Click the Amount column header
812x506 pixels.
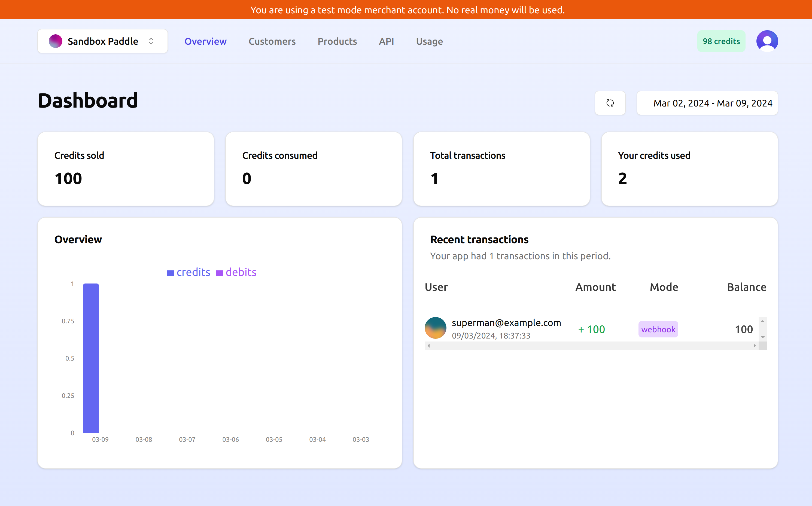(x=595, y=287)
